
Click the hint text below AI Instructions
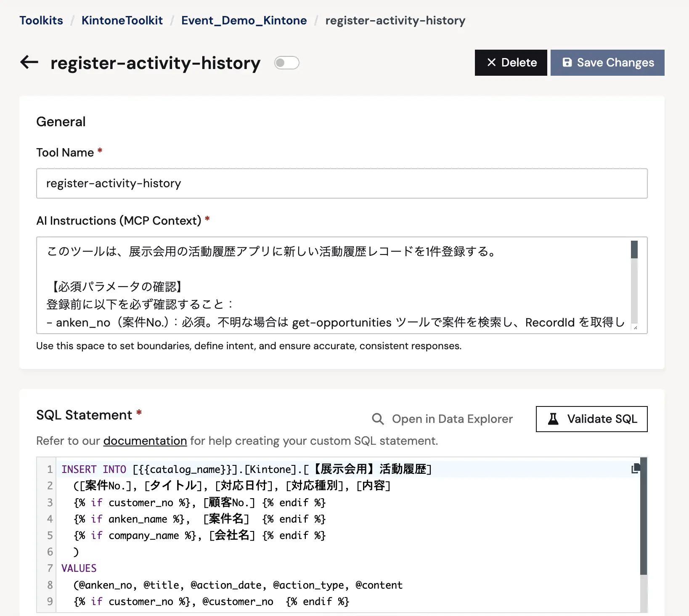click(x=249, y=346)
